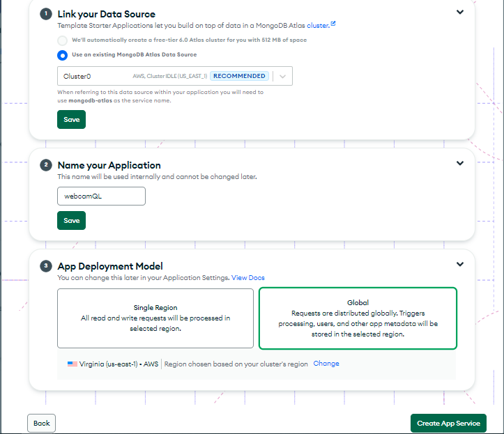Change the deployment region
This screenshot has width=504, height=434.
click(x=326, y=364)
